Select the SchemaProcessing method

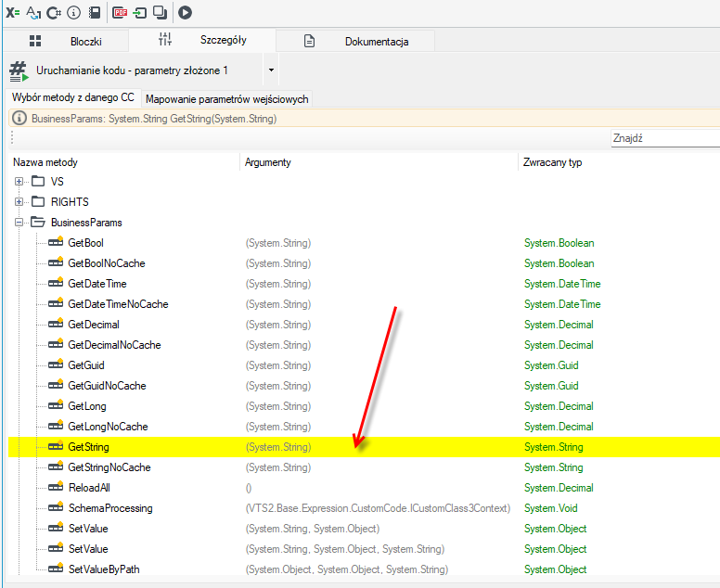click(x=110, y=508)
